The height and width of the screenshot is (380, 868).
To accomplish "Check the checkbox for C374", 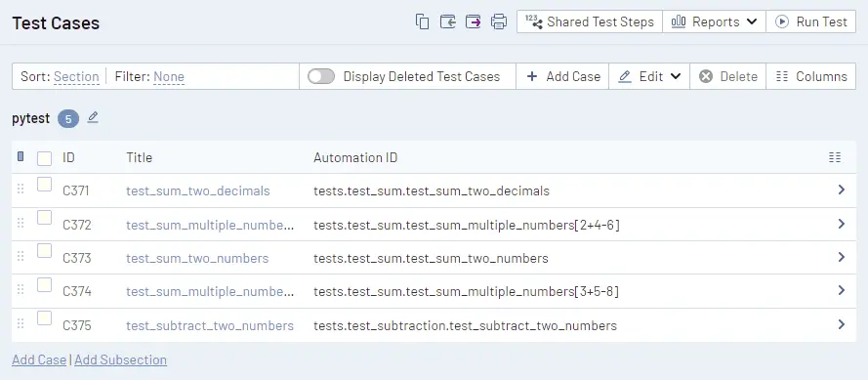I will click(x=44, y=284).
